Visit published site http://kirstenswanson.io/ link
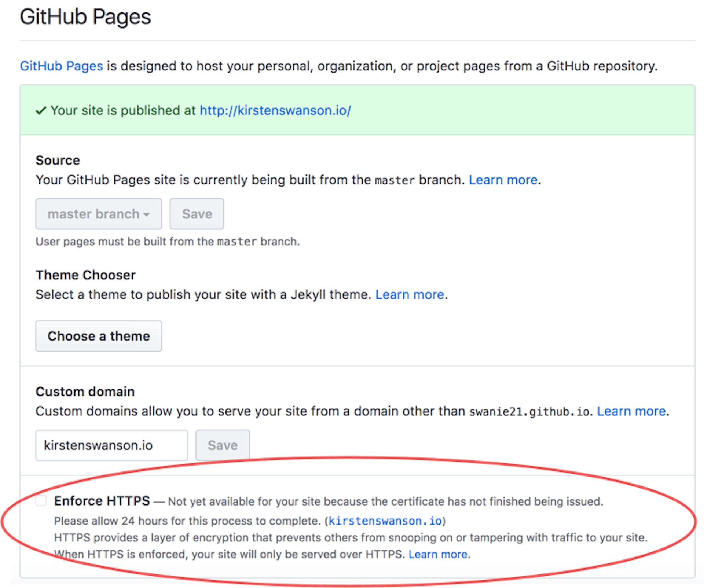The image size is (704, 588). 275,110
